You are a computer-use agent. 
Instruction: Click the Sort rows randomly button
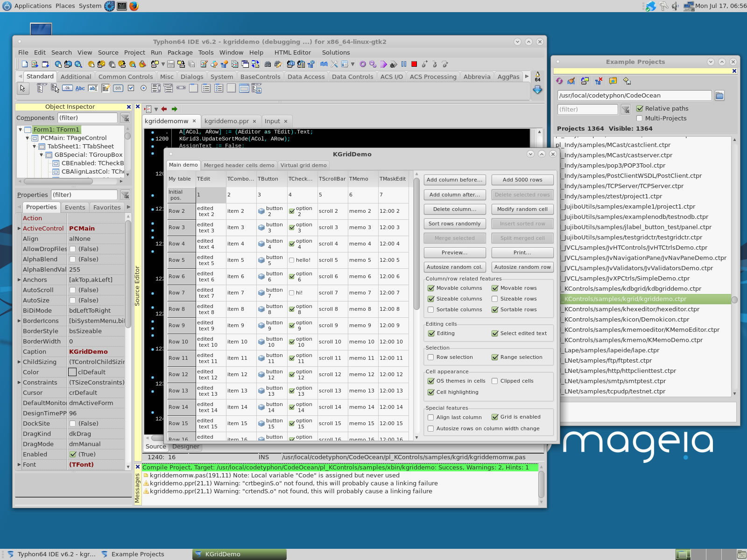click(x=455, y=224)
